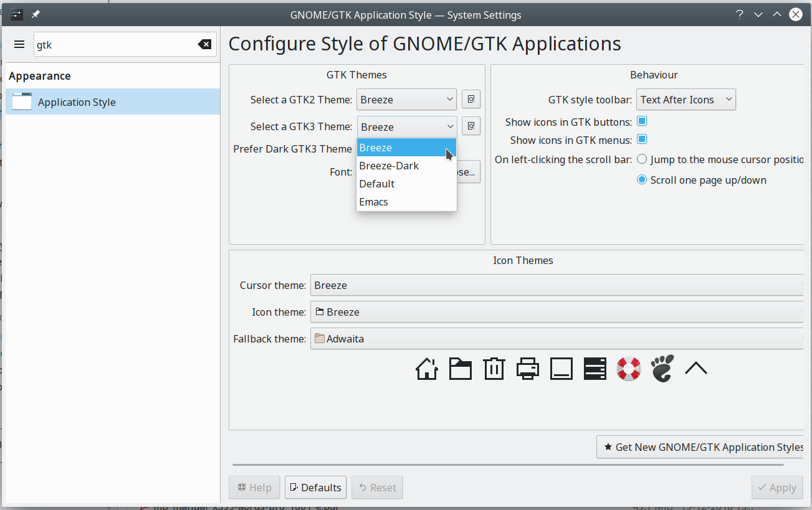Viewport: 812px width, 510px height.
Task: Click the Apply button
Action: pyautogui.click(x=777, y=488)
